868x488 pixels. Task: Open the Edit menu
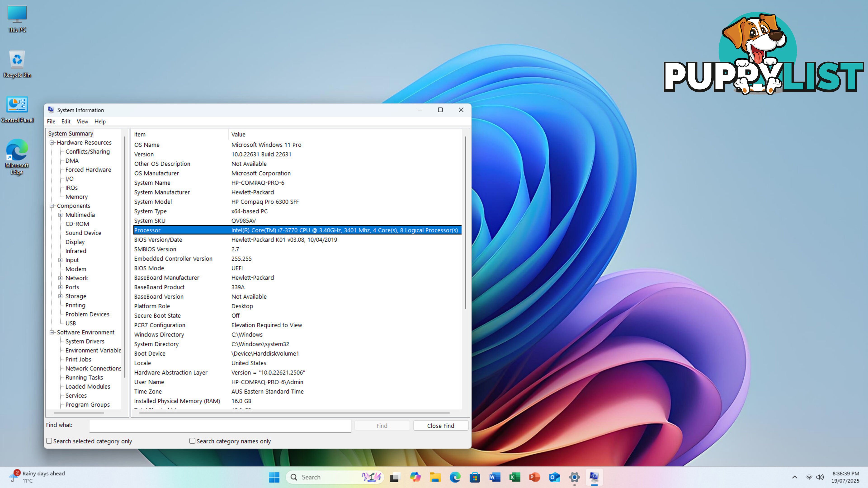[66, 121]
